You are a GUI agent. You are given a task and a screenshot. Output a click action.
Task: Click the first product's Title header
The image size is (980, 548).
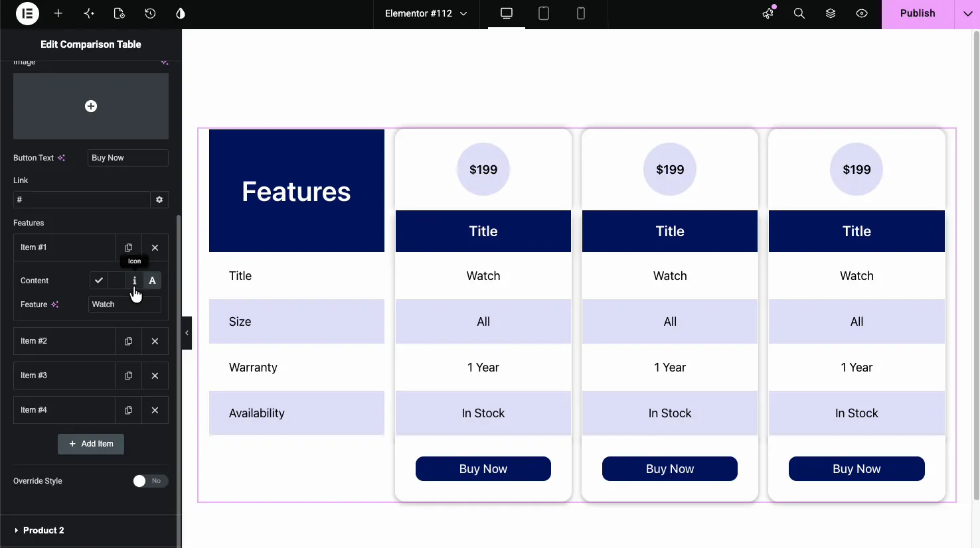coord(483,231)
